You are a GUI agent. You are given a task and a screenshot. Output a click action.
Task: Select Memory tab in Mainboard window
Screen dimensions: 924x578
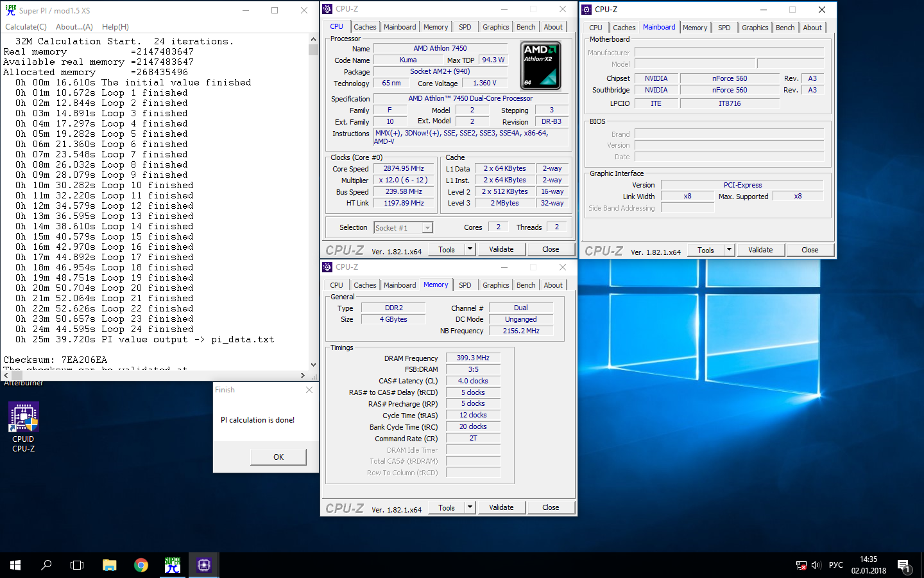(695, 28)
